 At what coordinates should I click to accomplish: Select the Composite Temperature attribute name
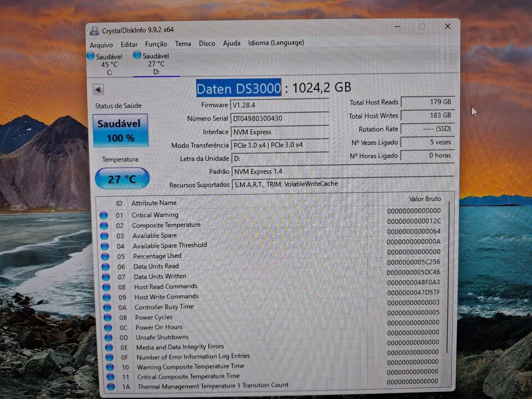(166, 225)
